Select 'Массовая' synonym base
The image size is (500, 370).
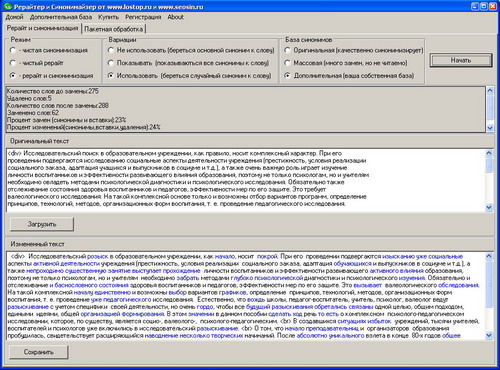pos(287,63)
